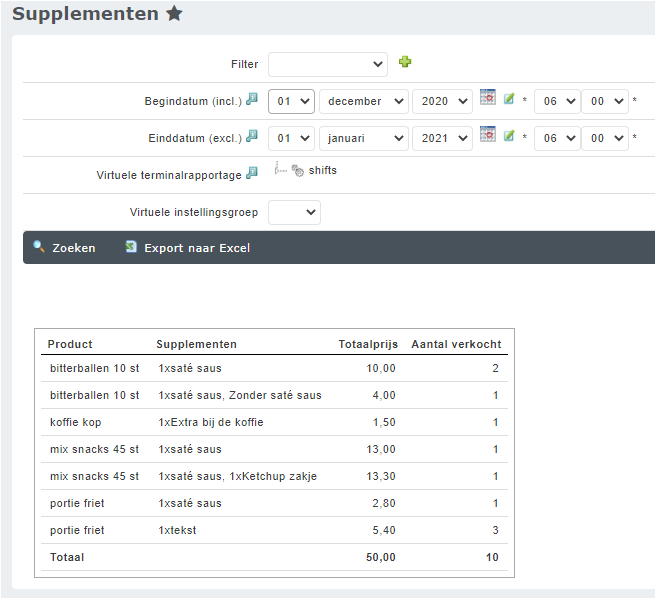The width and height of the screenshot is (656, 599).
Task: Click the Zoeken search button
Action: pyautogui.click(x=65, y=248)
